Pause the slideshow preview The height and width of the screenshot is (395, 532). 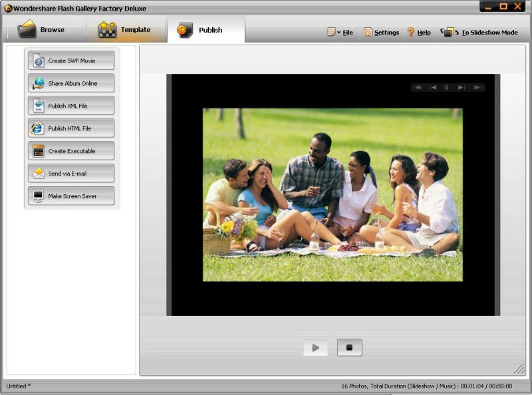pos(447,86)
